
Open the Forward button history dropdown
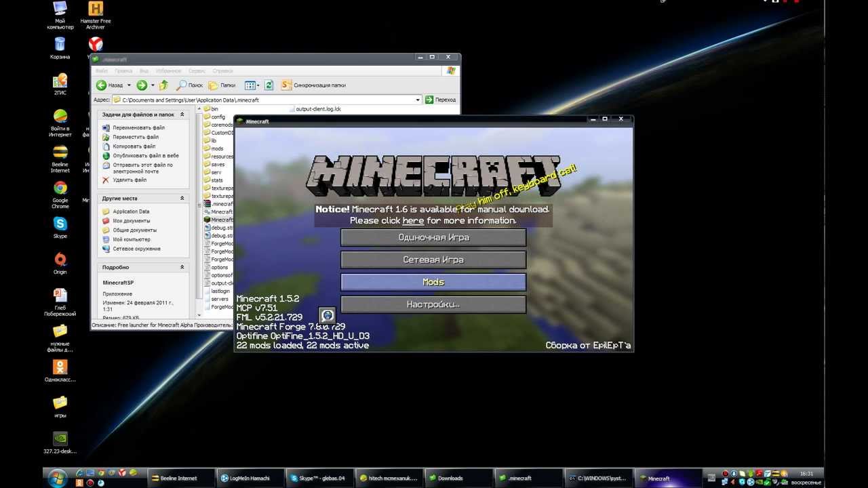coord(153,85)
